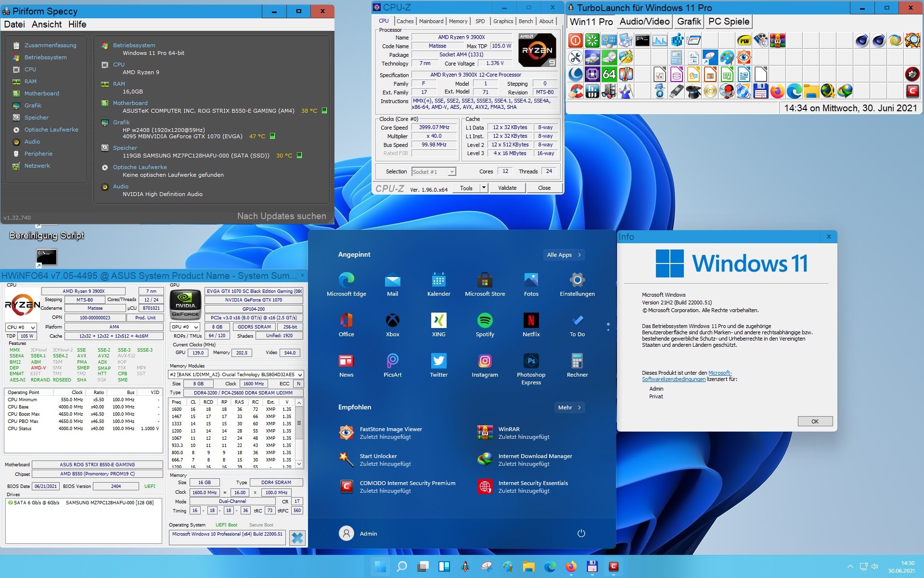Click HWiNFO close X icon bottom
924x578 pixels.
coord(297,538)
